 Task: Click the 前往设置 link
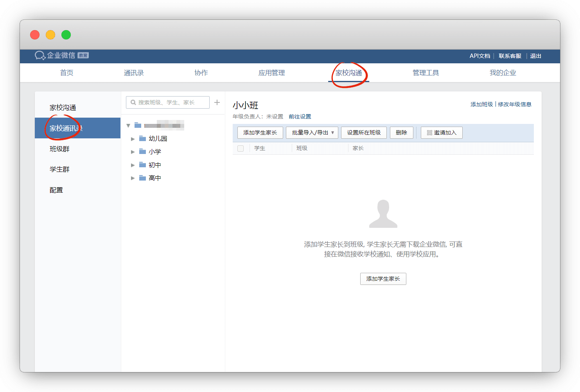coord(300,116)
